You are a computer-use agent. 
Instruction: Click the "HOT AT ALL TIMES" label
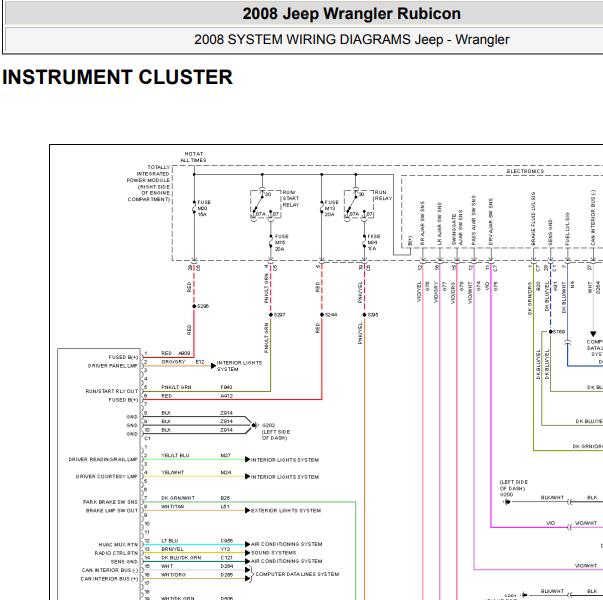pos(193,157)
